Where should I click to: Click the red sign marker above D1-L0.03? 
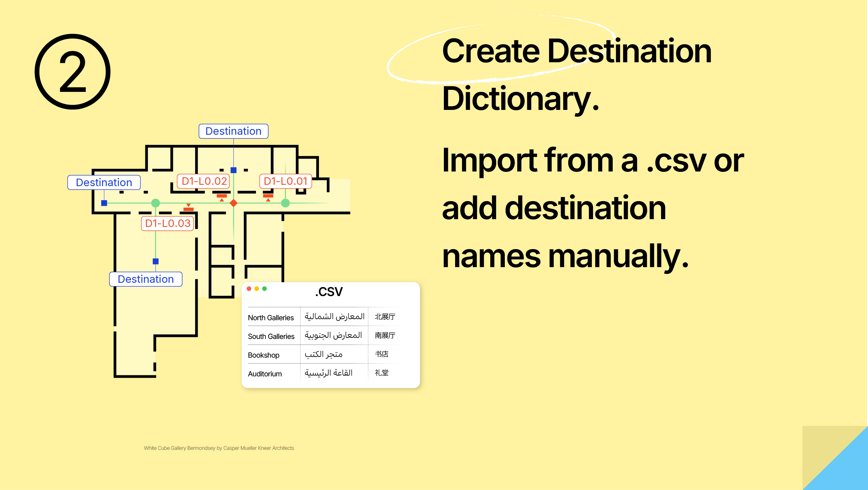click(x=188, y=208)
